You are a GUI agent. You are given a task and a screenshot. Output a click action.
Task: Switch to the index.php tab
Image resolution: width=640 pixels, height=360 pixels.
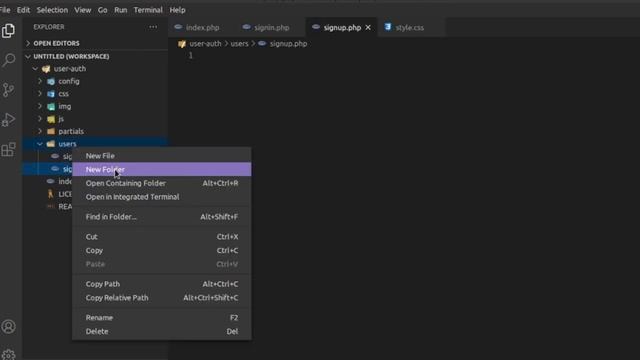point(202,27)
